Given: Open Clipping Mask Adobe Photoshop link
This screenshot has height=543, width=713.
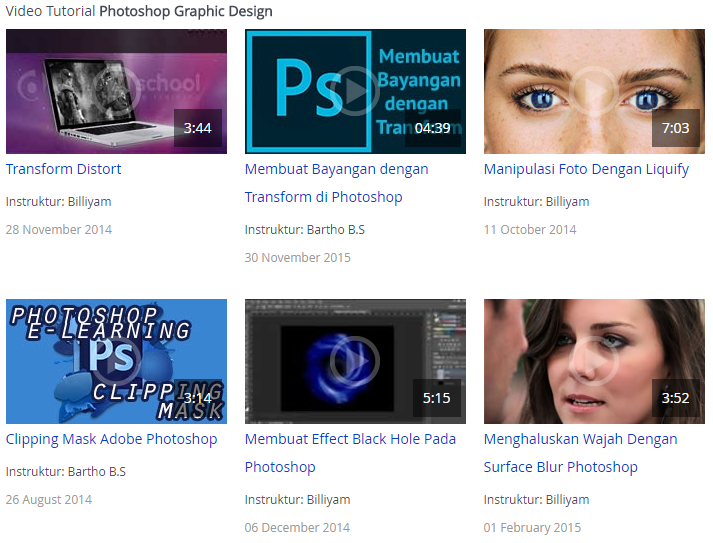Looking at the screenshot, I should click(x=111, y=440).
